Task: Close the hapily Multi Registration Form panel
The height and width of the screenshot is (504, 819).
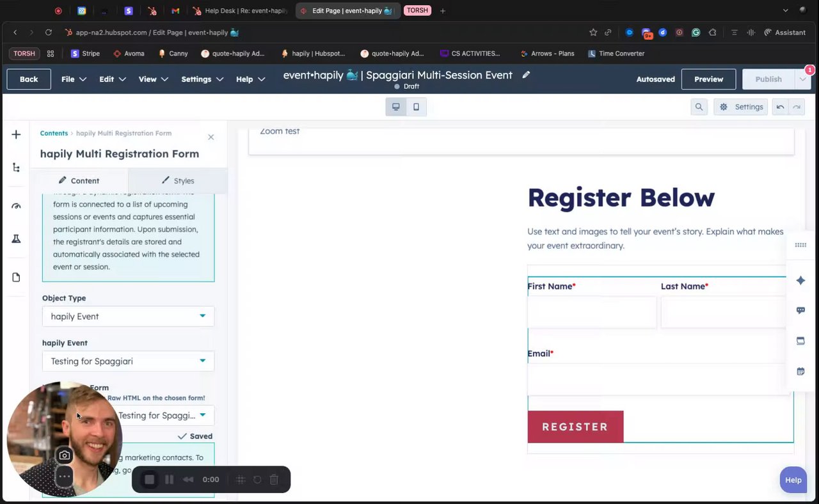Action: [211, 137]
